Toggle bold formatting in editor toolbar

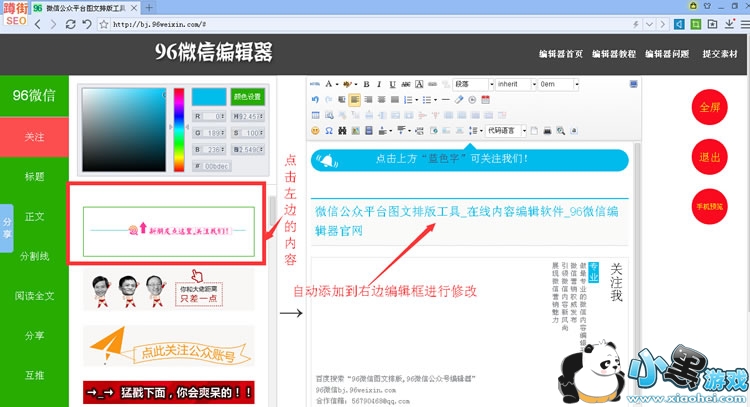pyautogui.click(x=366, y=84)
